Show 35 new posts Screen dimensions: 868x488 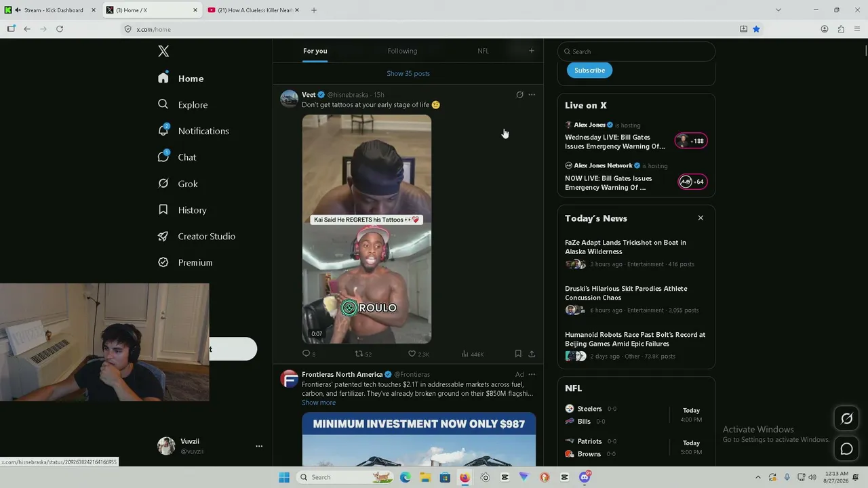click(x=408, y=73)
